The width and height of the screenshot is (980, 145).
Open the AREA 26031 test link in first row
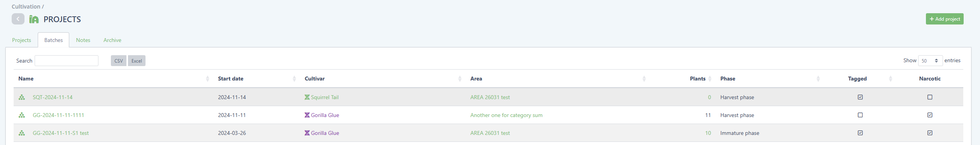point(490,97)
